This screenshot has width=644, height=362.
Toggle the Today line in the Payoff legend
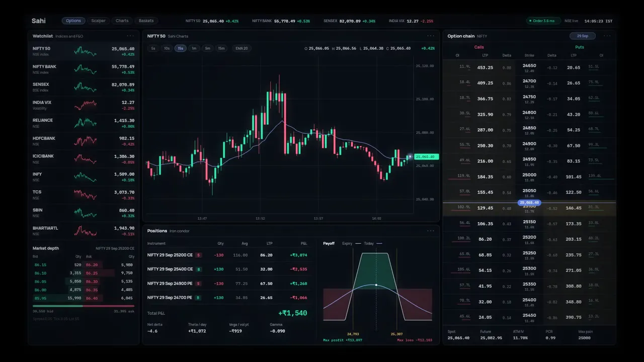tap(373, 243)
